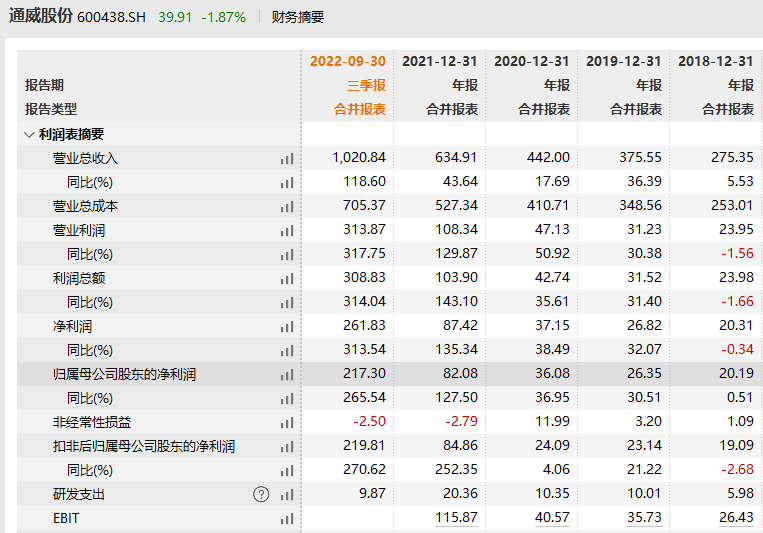Click the underlined EBIT value 35.73

[x=644, y=517]
